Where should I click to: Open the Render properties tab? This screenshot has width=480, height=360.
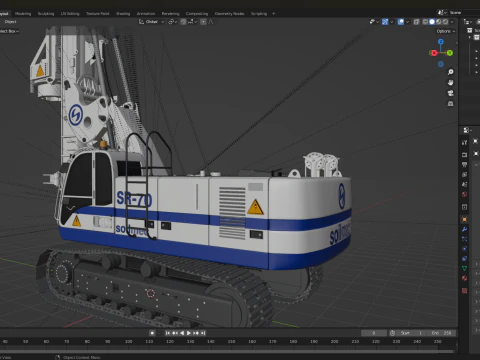pos(464,155)
